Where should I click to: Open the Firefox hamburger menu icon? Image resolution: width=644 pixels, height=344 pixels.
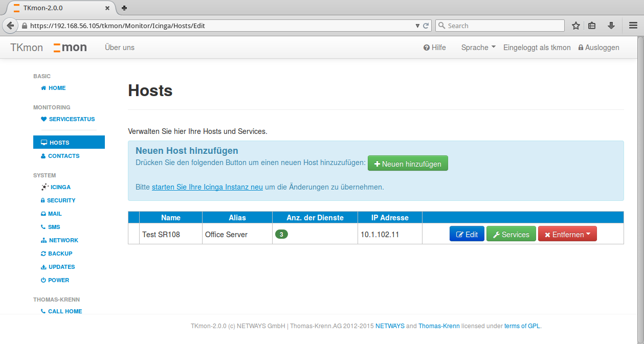(x=633, y=26)
